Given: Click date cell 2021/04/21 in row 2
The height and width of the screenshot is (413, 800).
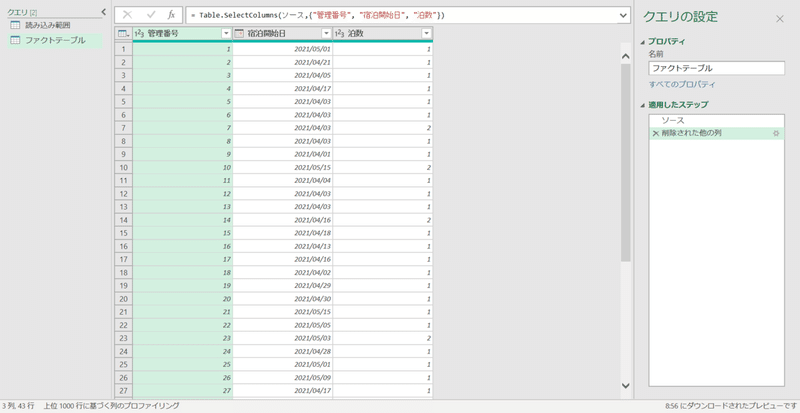Looking at the screenshot, I should (x=283, y=62).
